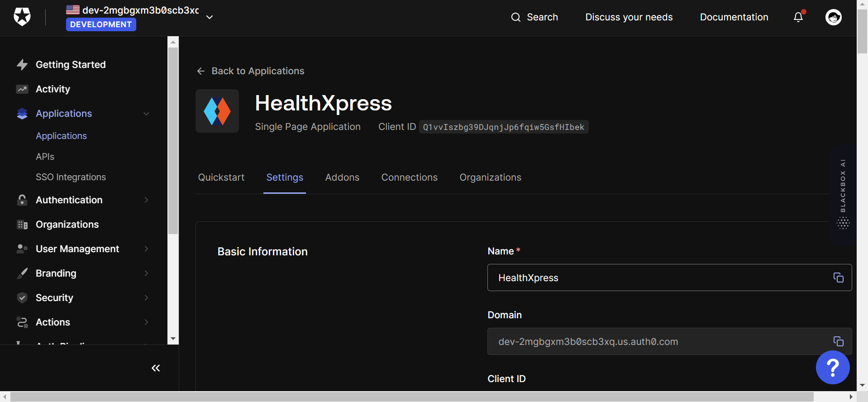Image resolution: width=868 pixels, height=402 pixels.
Task: Expand the Security submenu chevron
Action: [146, 298]
